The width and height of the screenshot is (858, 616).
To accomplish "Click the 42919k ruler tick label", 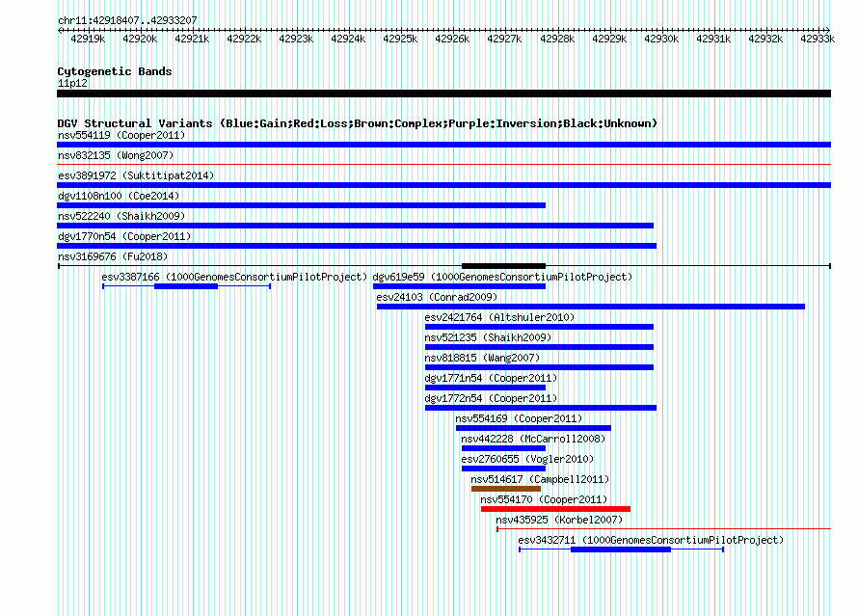I will tap(88, 39).
